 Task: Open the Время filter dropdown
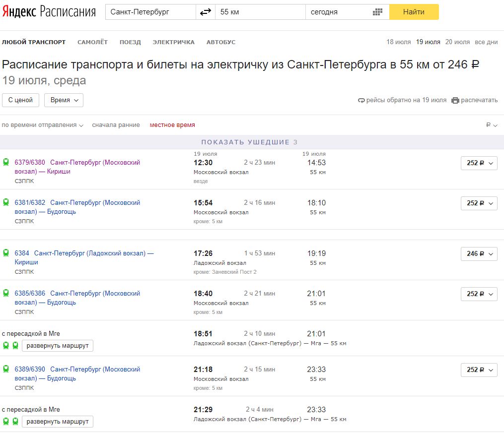point(64,100)
